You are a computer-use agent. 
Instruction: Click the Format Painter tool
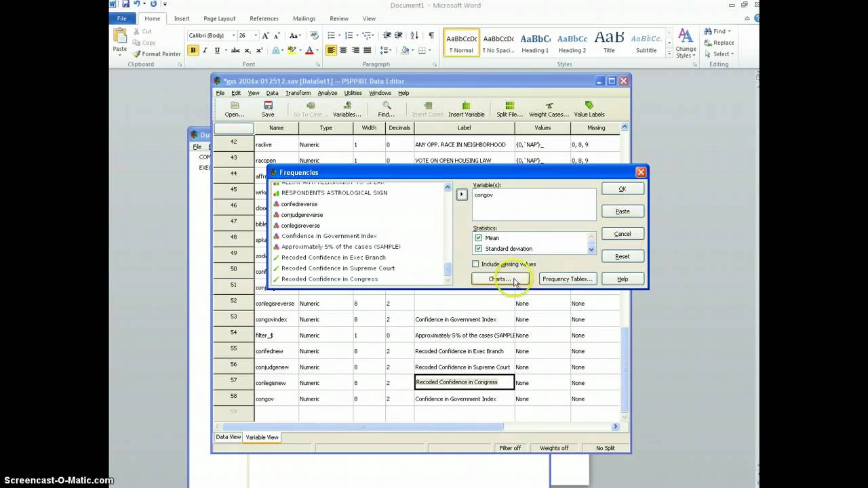coord(157,54)
